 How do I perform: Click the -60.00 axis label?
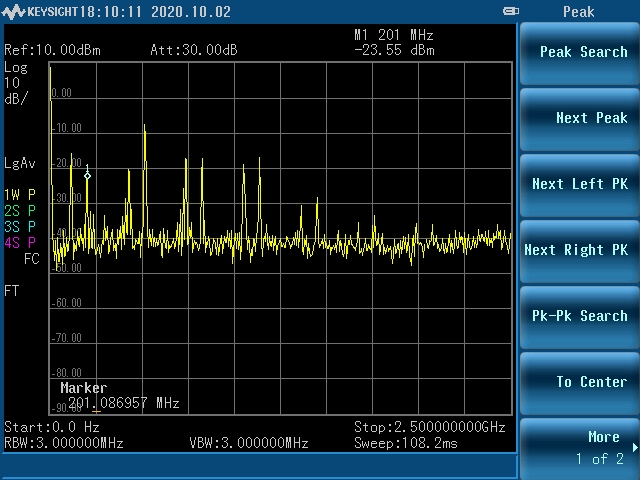click(x=67, y=303)
